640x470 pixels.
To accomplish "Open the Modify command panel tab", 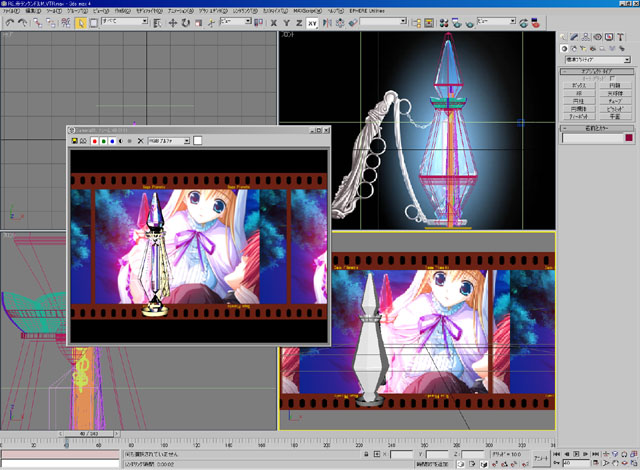I will tap(574, 37).
